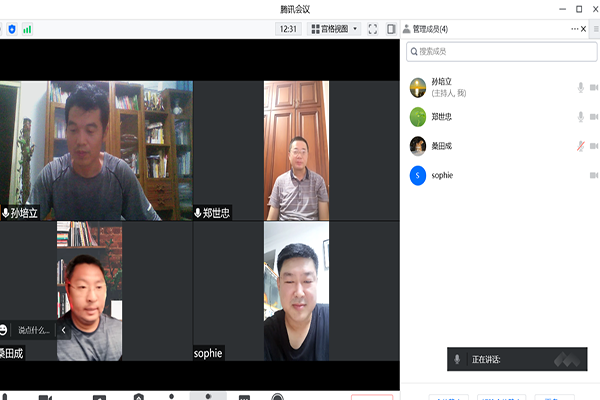Click the 12:31 meeting timer
The height and width of the screenshot is (400, 600).
[288, 29]
